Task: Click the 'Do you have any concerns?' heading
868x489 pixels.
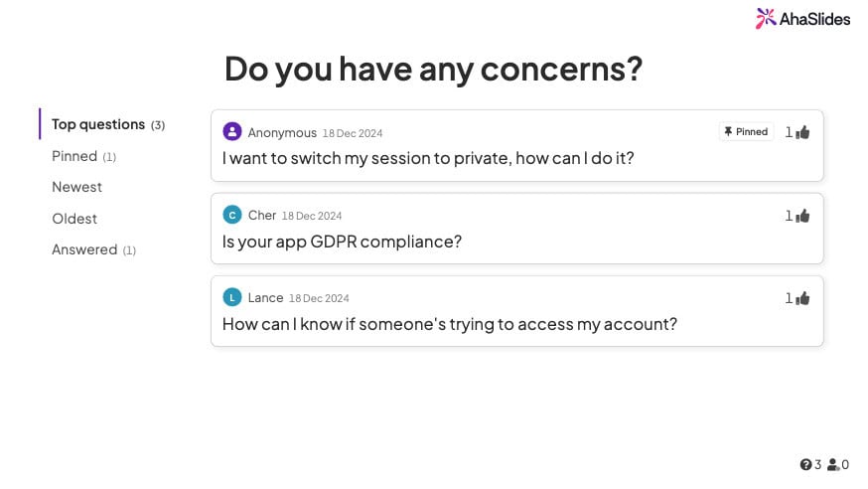Action: pyautogui.click(x=433, y=69)
